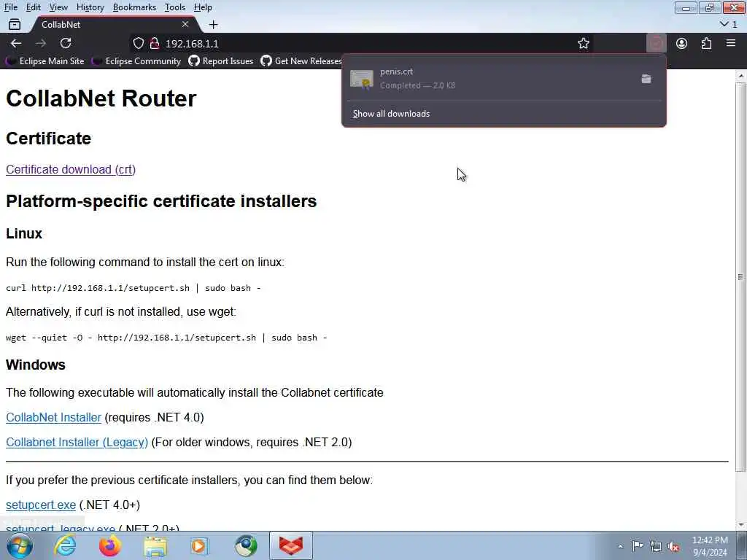Open Windows Media Player from taskbar

pos(200,545)
